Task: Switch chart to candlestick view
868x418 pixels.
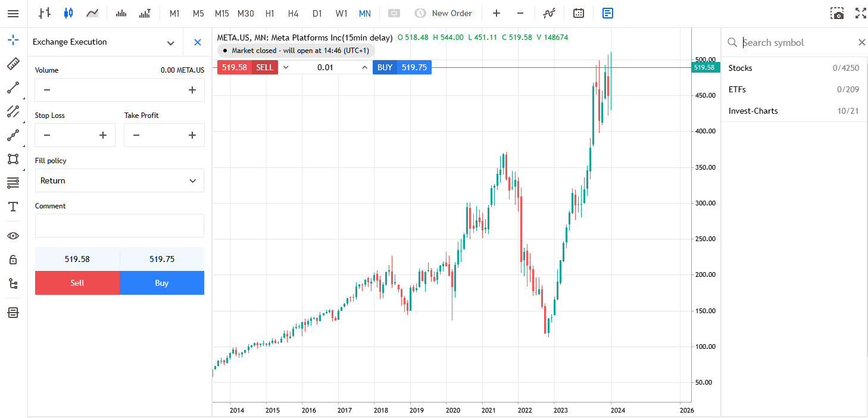Action: (68, 13)
